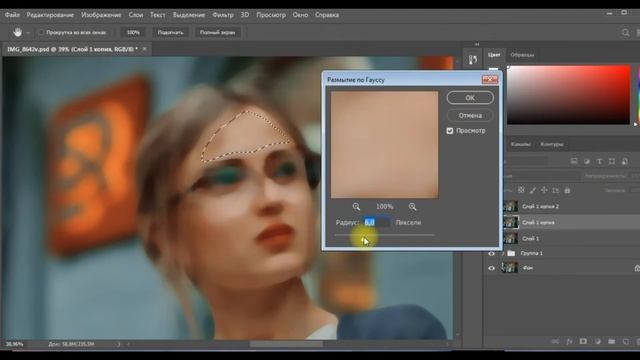Image resolution: width=640 pixels, height=360 pixels.
Task: Click the new group folder icon
Action: pyautogui.click(x=611, y=342)
